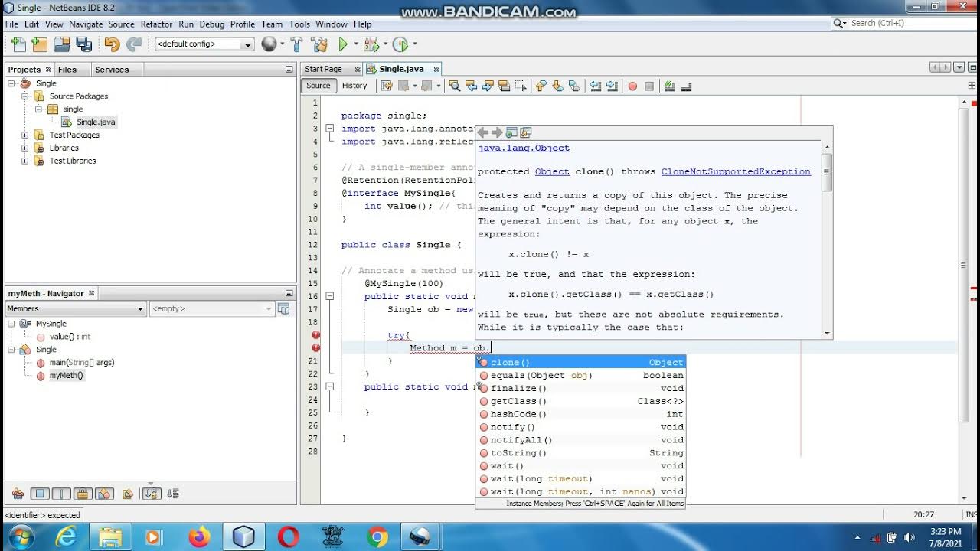Open the Refactor menu
The width and height of the screenshot is (980, 551).
pyautogui.click(x=156, y=24)
